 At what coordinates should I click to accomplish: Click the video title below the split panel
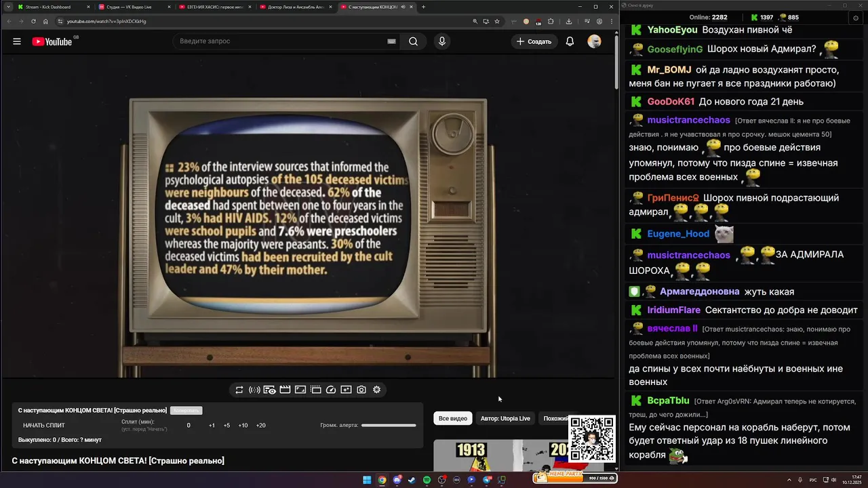click(118, 461)
